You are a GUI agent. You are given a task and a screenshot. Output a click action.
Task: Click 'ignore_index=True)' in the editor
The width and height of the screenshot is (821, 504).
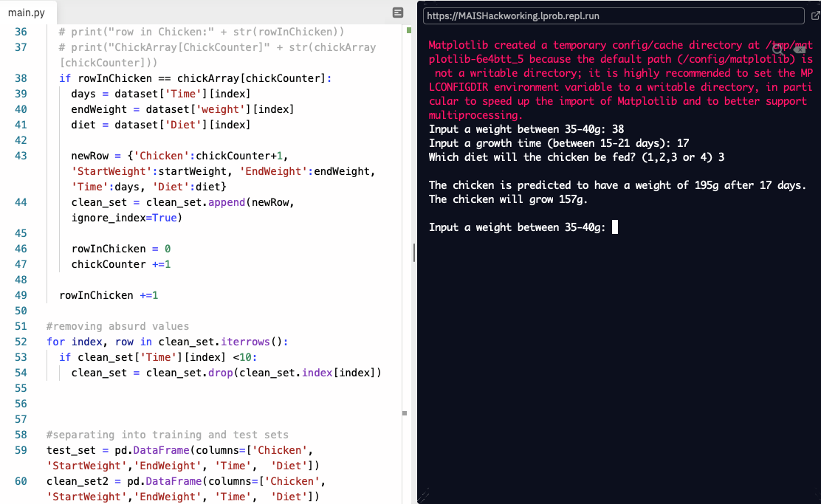click(x=127, y=218)
